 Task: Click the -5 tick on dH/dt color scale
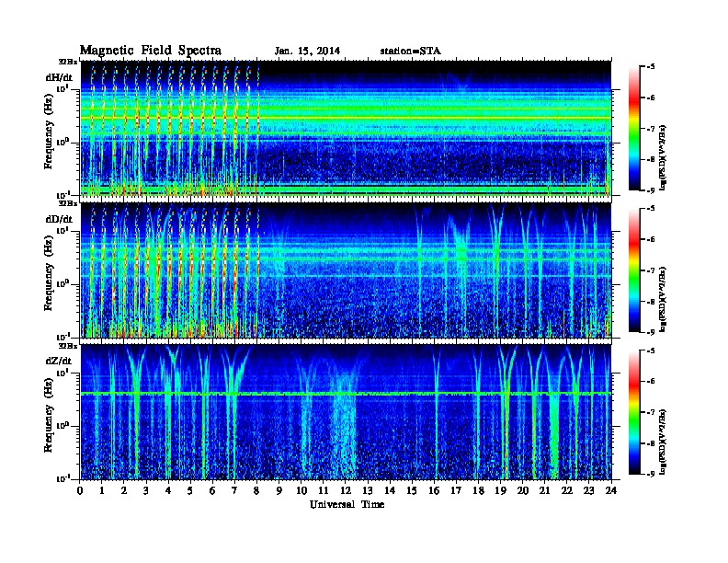650,67
